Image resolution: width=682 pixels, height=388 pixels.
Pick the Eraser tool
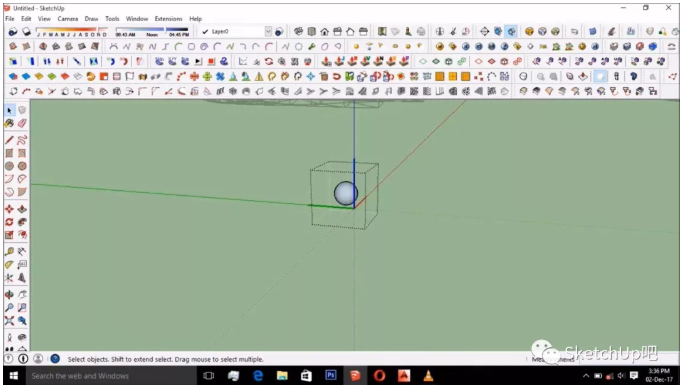click(x=22, y=124)
